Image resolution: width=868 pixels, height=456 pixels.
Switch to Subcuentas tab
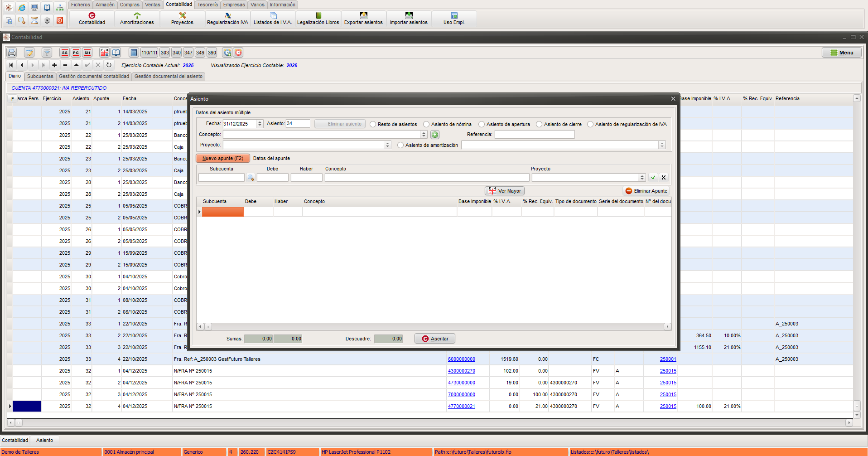40,76
